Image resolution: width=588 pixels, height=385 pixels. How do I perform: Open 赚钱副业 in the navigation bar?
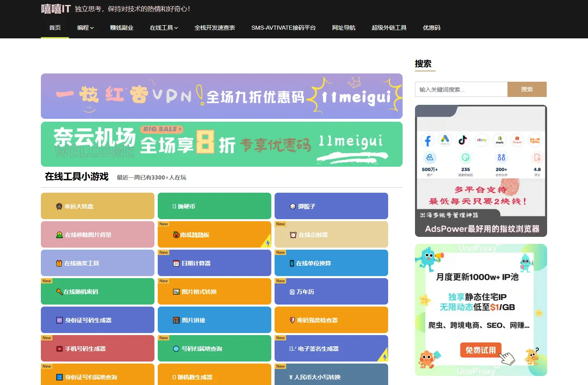[x=122, y=28]
